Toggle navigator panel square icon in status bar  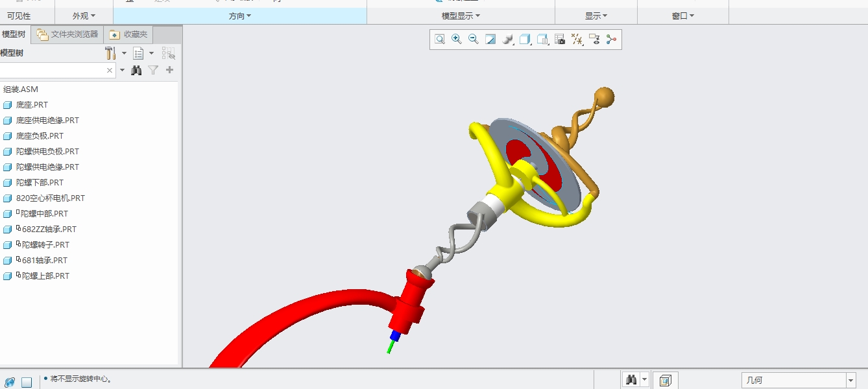(27, 382)
